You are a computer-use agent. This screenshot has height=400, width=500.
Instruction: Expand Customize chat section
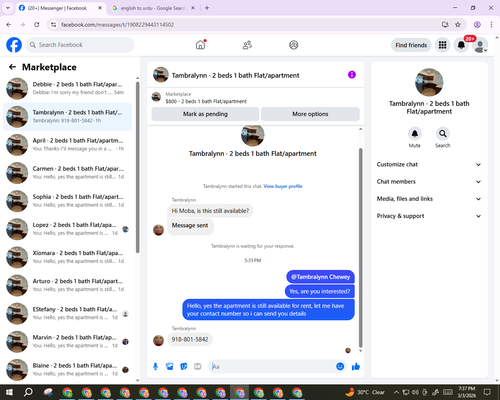tap(429, 164)
